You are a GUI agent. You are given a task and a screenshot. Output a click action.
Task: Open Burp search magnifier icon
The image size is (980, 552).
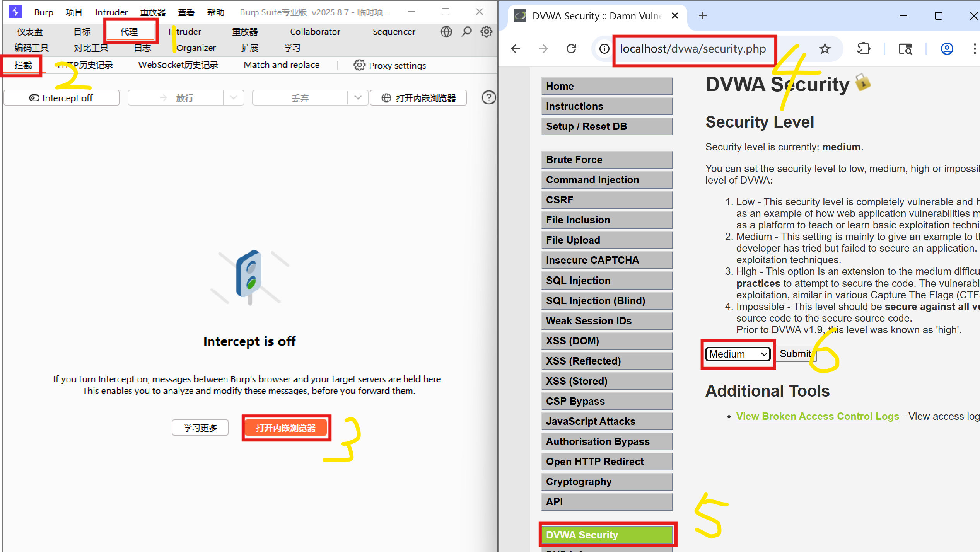466,32
